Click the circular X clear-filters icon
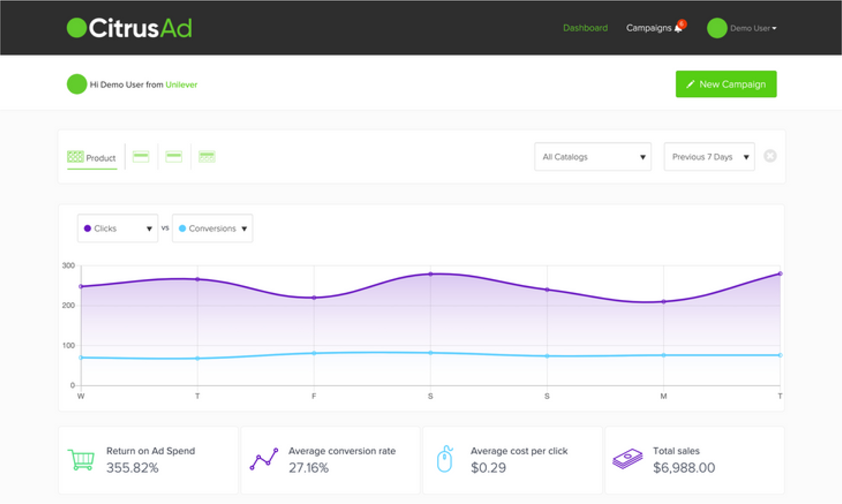The height and width of the screenshot is (504, 842). 770,156
